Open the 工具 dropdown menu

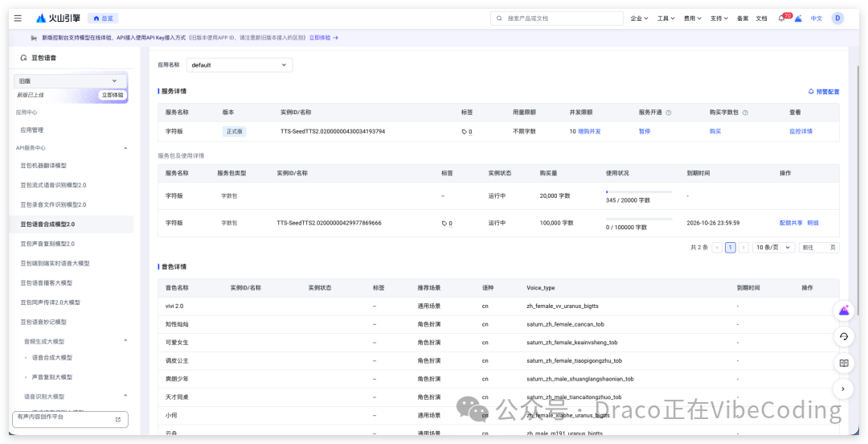(666, 18)
